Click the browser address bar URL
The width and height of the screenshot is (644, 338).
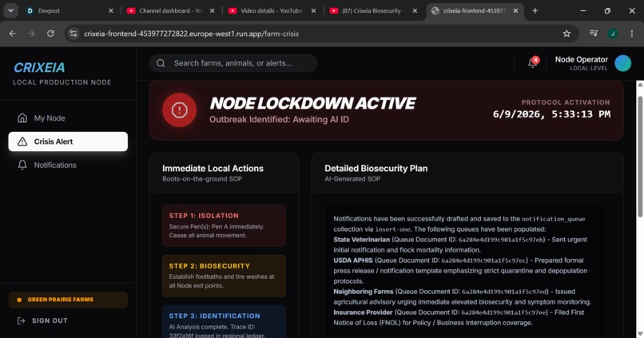pos(192,34)
